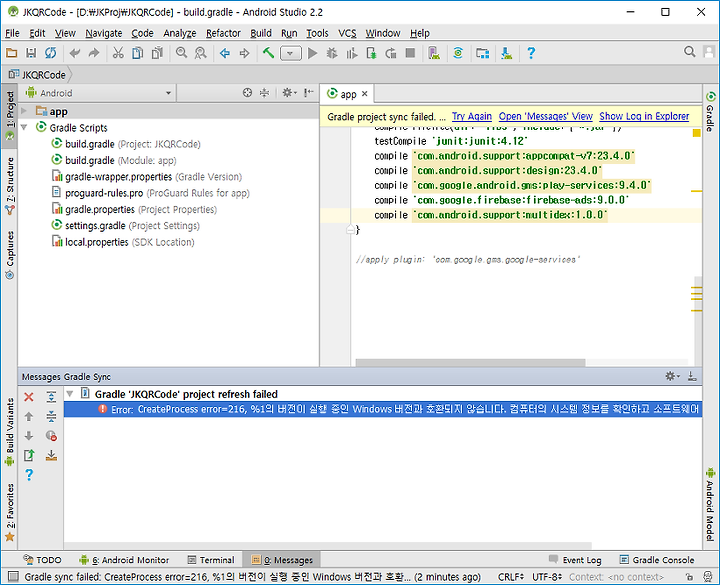
Task: Open the Tools menu
Action: click(317, 33)
